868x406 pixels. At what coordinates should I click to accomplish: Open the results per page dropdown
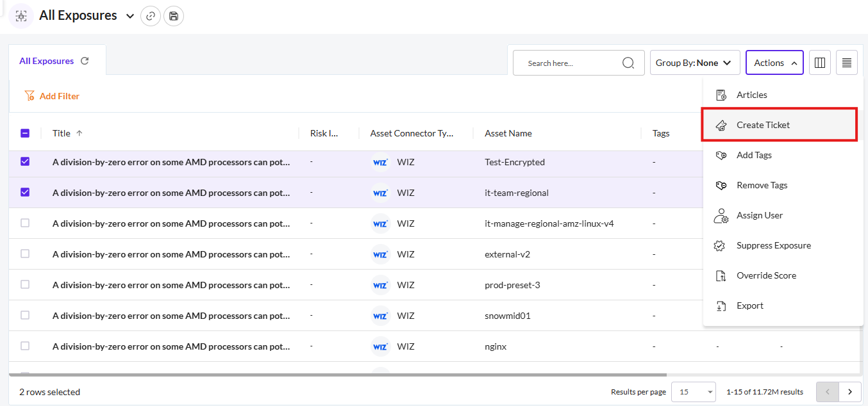point(693,391)
